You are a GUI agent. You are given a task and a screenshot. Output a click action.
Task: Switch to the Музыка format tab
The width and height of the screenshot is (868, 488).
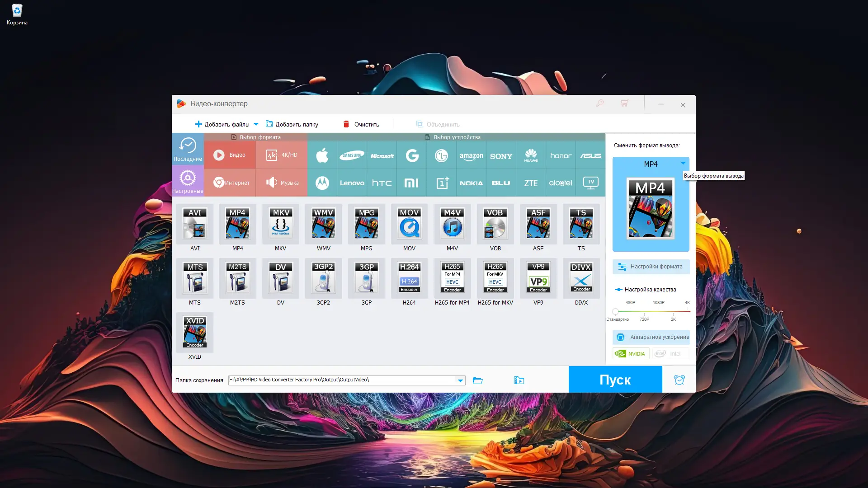coord(282,183)
